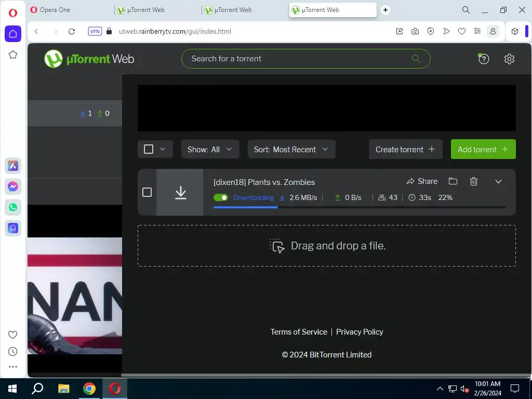
Task: Click the download arrow thumbnail of torrent
Action: (x=180, y=192)
